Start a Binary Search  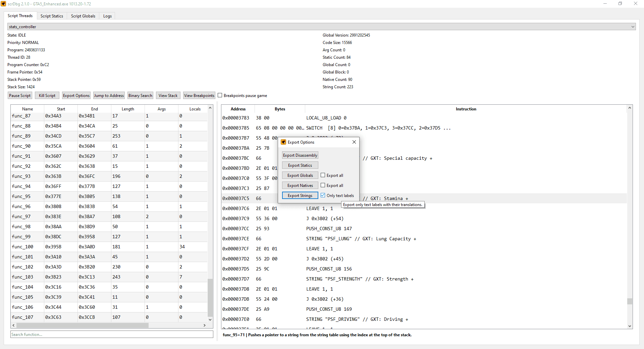pyautogui.click(x=140, y=95)
